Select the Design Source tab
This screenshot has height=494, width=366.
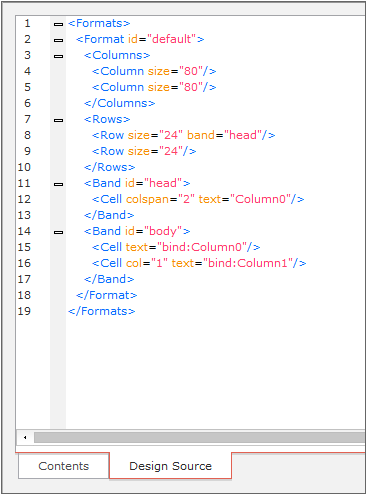[x=170, y=466]
